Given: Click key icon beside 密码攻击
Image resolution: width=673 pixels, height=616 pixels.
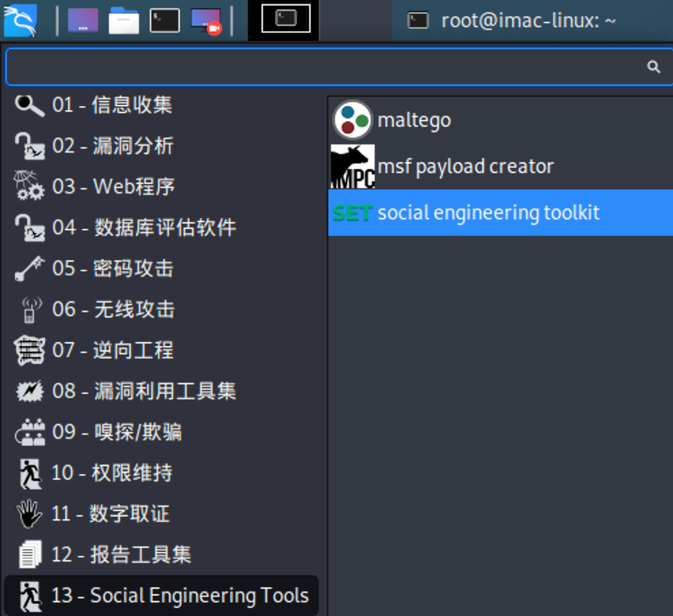Looking at the screenshot, I should tap(29, 268).
